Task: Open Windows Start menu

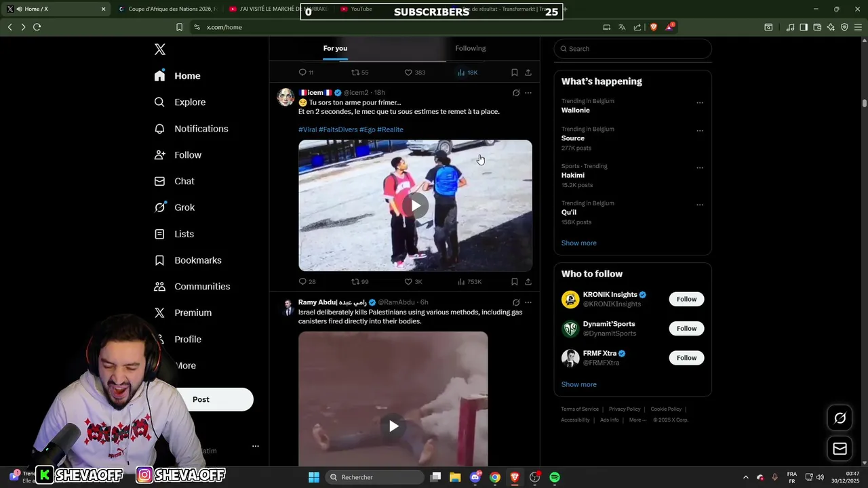Action: (x=314, y=477)
